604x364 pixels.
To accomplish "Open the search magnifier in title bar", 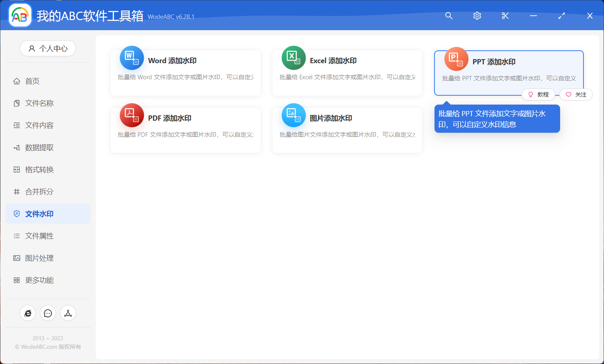I will pyautogui.click(x=449, y=16).
